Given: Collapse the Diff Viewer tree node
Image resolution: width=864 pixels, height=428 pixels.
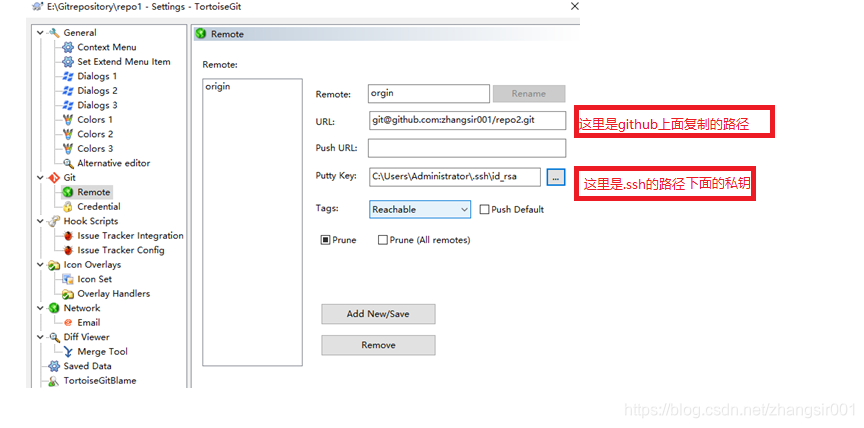Looking at the screenshot, I should click(40, 337).
